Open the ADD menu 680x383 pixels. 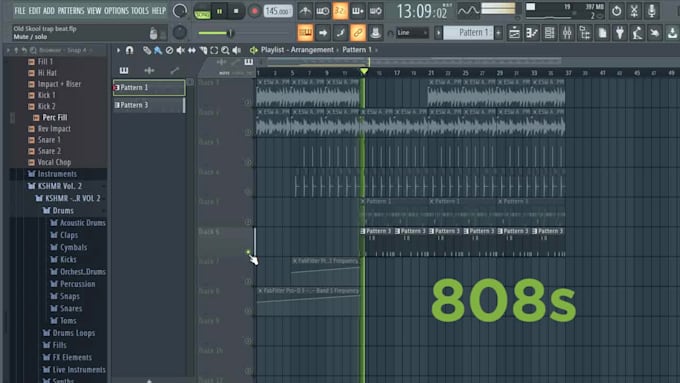point(49,11)
